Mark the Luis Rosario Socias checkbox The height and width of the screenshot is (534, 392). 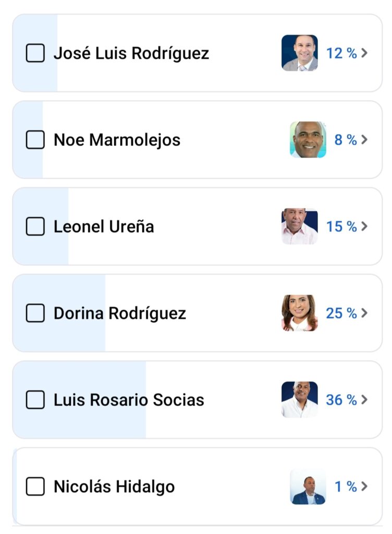click(35, 400)
